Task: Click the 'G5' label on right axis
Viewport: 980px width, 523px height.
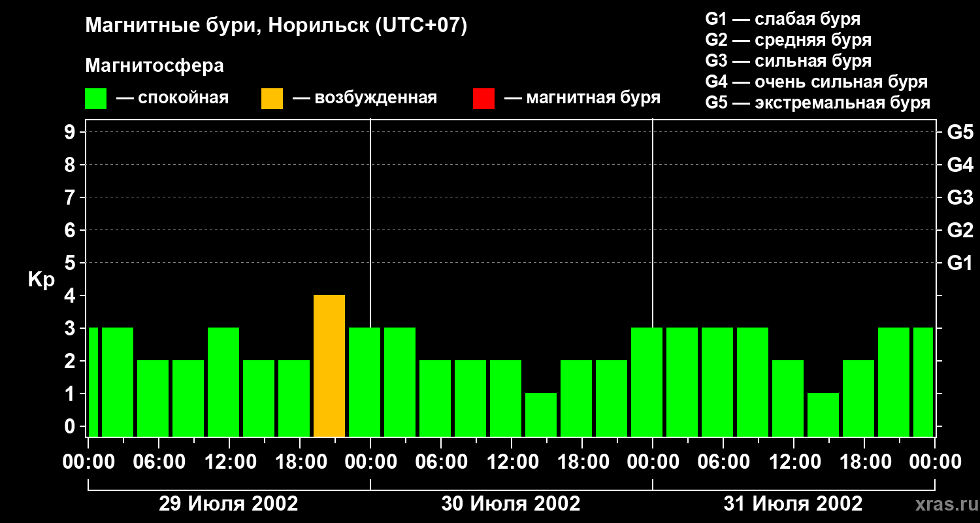Action: point(960,132)
